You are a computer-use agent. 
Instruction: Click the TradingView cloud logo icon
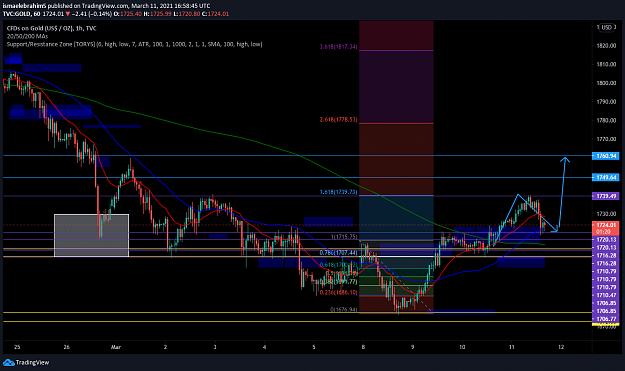[8, 363]
